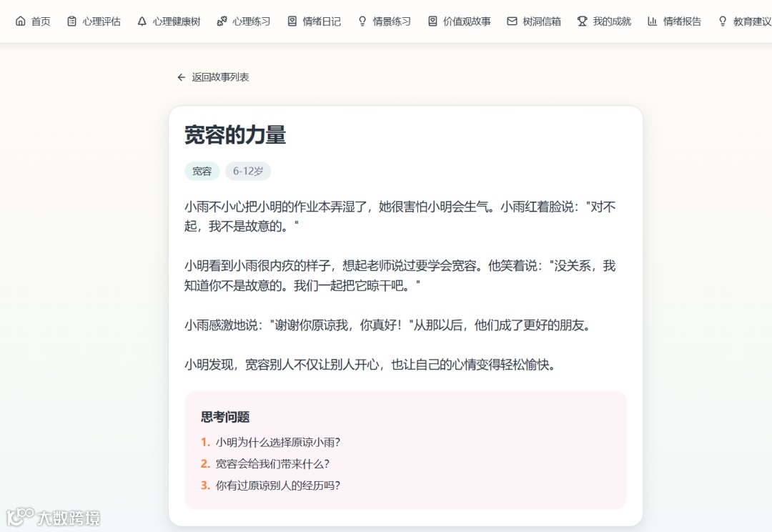772x532 pixels.
Task: Click the clipboard icon beside 心理评估
Action: [72, 21]
